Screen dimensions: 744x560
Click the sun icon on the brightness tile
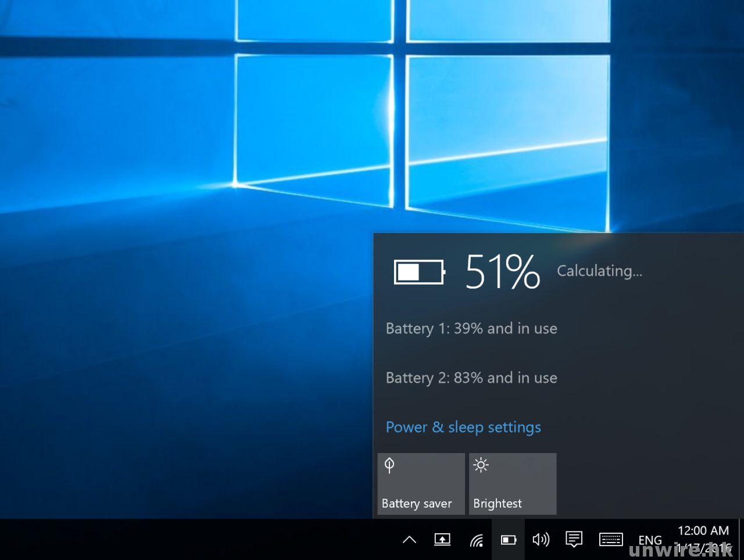point(481,465)
